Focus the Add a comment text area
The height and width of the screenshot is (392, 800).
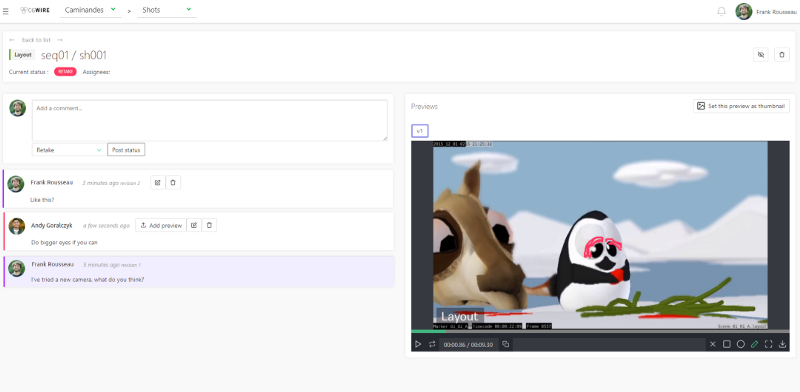[210, 120]
